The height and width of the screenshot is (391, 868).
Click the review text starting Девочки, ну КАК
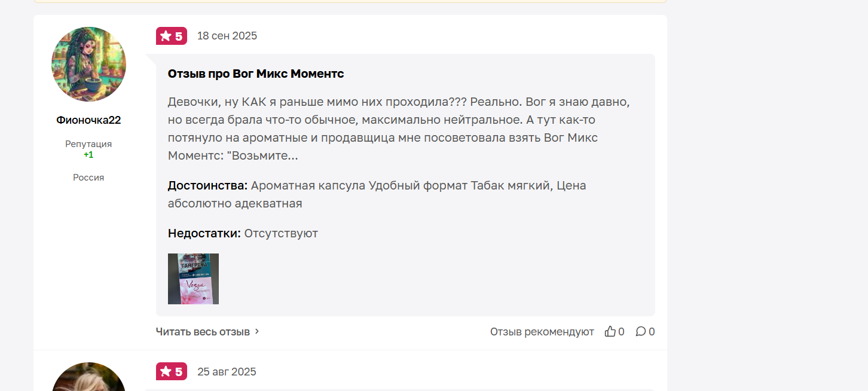(x=399, y=129)
